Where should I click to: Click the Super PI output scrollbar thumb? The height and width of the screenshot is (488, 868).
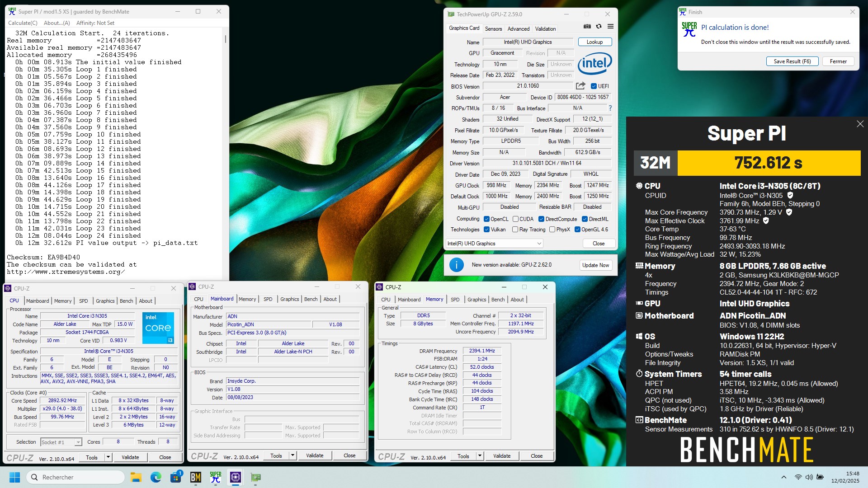225,39
